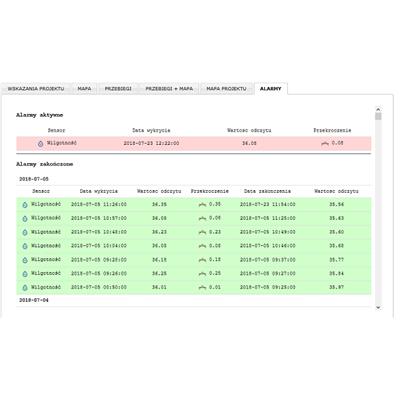Click the scrollbar up arrow
The width and height of the screenshot is (400, 400).
pyautogui.click(x=378, y=109)
